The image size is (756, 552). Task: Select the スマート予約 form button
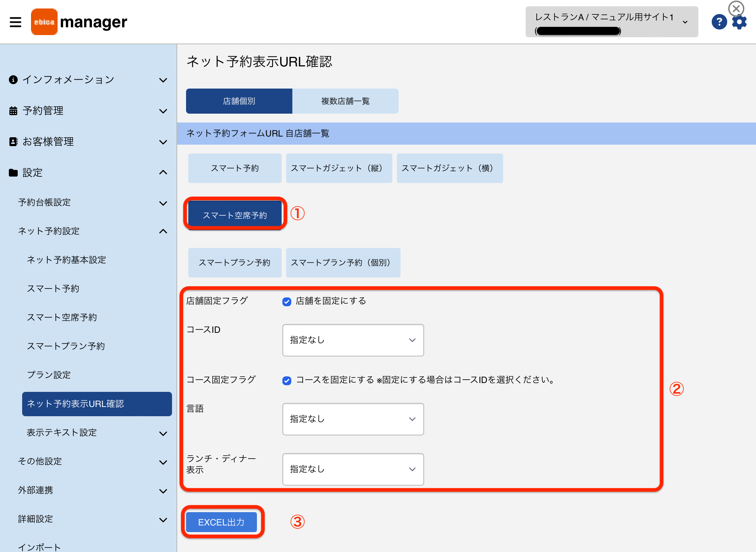(x=235, y=168)
